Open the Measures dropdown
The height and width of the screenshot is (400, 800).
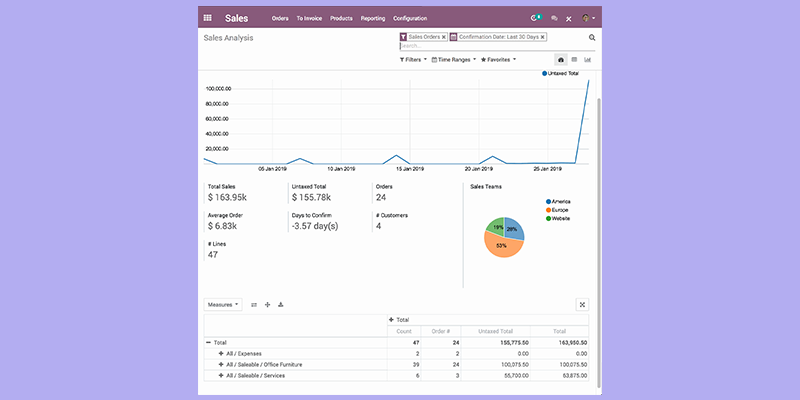223,305
